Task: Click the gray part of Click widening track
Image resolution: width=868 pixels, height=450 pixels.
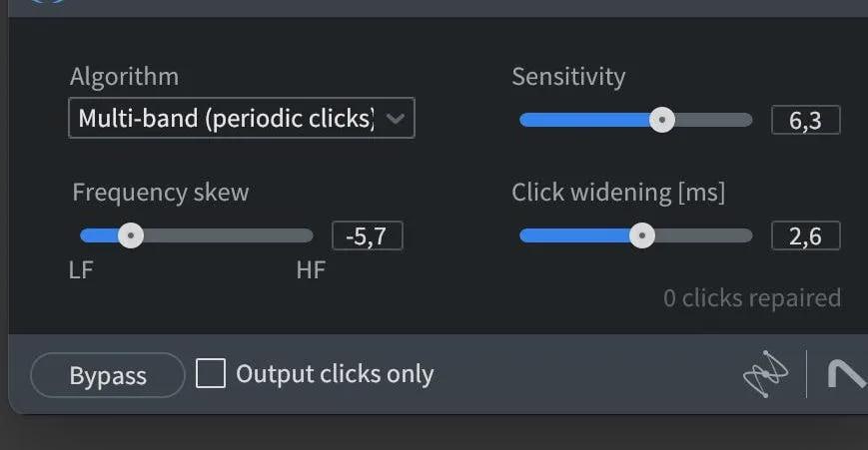Action: [x=704, y=235]
